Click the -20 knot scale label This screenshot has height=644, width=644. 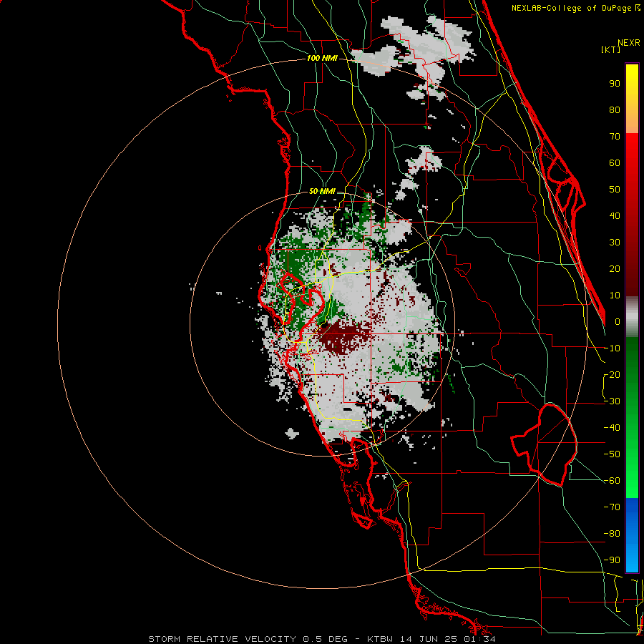[x=612, y=375]
